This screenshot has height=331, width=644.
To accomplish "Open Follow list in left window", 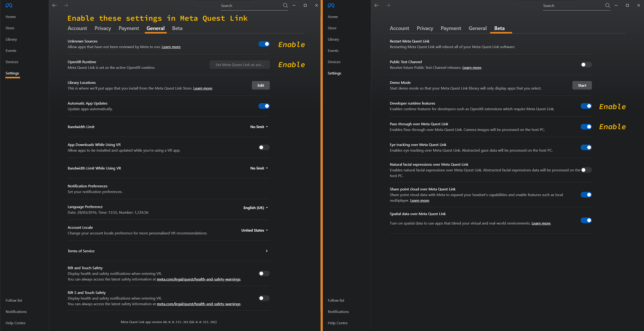I will (x=14, y=300).
